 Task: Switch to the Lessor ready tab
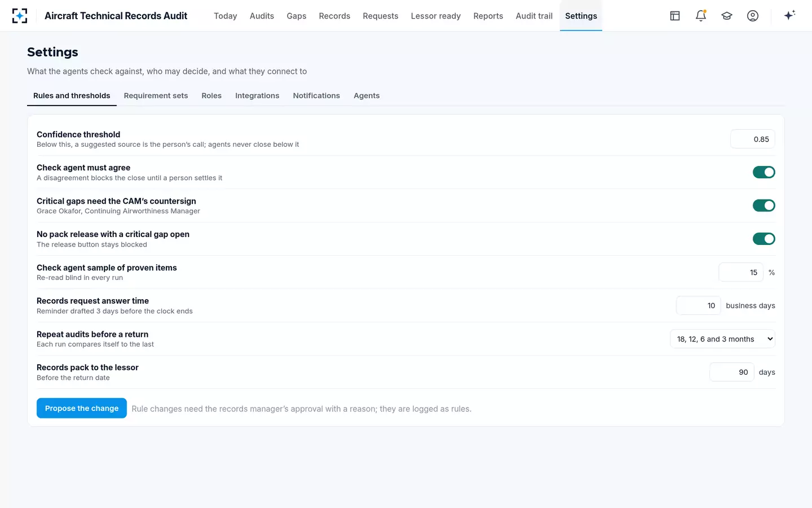[x=436, y=16]
